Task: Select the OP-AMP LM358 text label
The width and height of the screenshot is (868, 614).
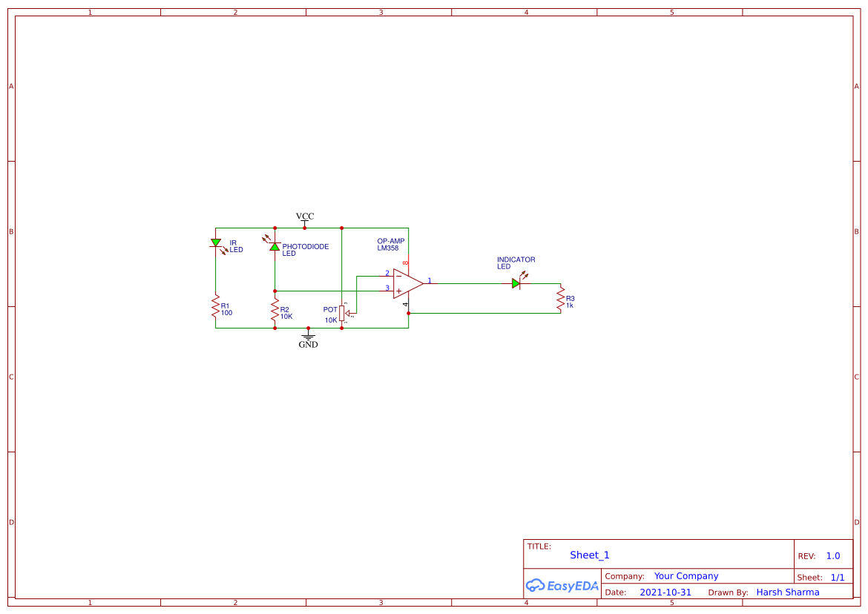Action: pyautogui.click(x=390, y=245)
